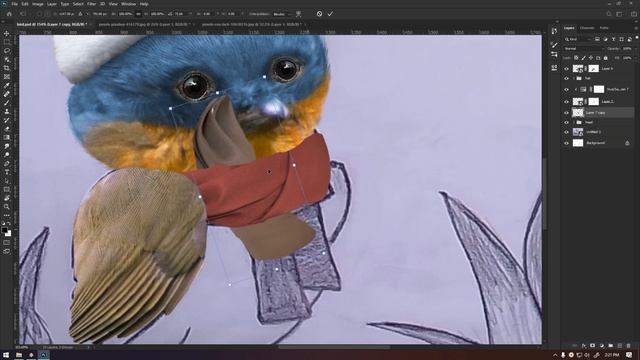Select the Dodge tool
Screen dimensions: 640x360
click(x=7, y=155)
